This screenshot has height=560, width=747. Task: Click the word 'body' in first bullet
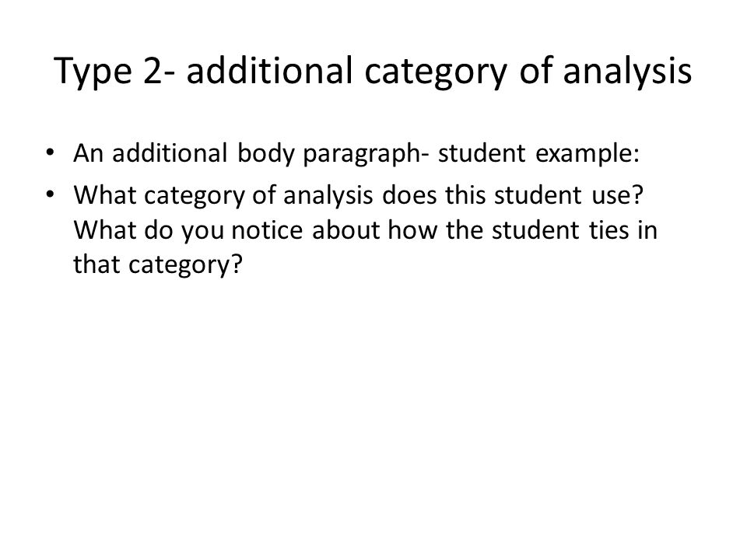(x=266, y=154)
